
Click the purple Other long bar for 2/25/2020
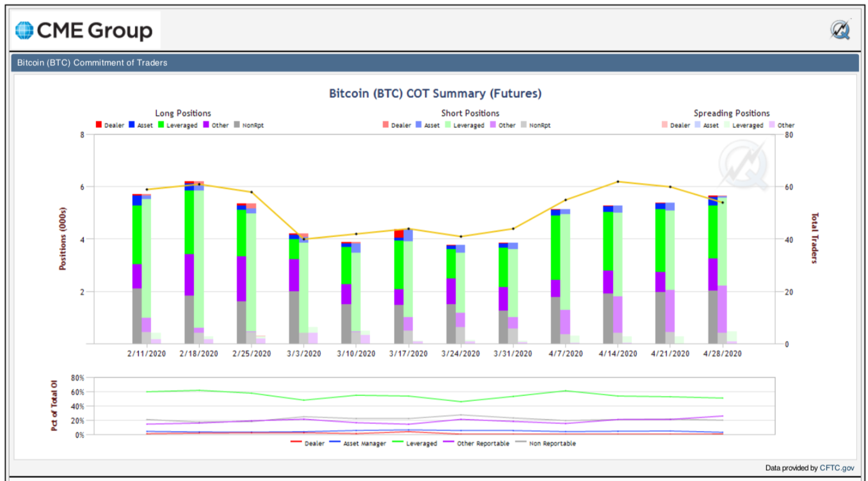tap(241, 279)
